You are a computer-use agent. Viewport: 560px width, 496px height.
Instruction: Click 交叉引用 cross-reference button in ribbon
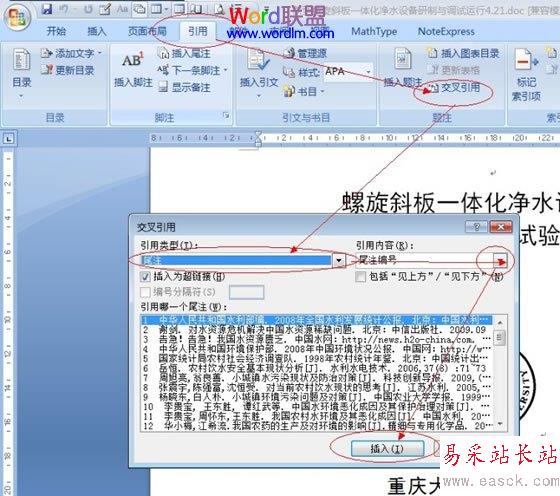click(454, 87)
